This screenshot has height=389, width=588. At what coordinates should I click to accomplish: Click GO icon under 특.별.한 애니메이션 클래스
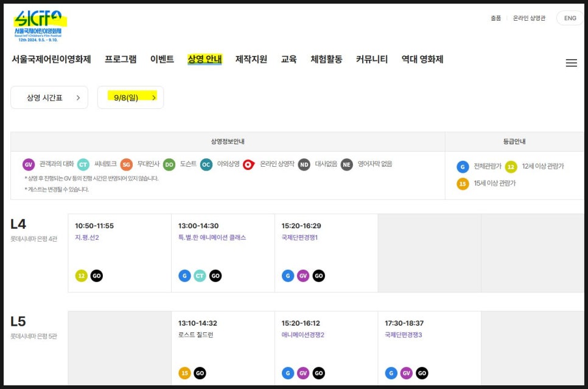215,276
